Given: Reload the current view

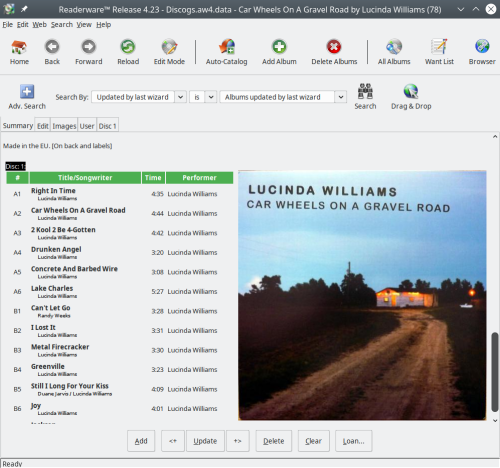Looking at the screenshot, I should tap(128, 52).
